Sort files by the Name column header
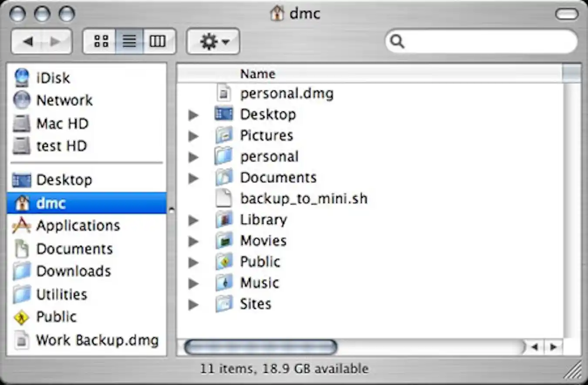 257,74
